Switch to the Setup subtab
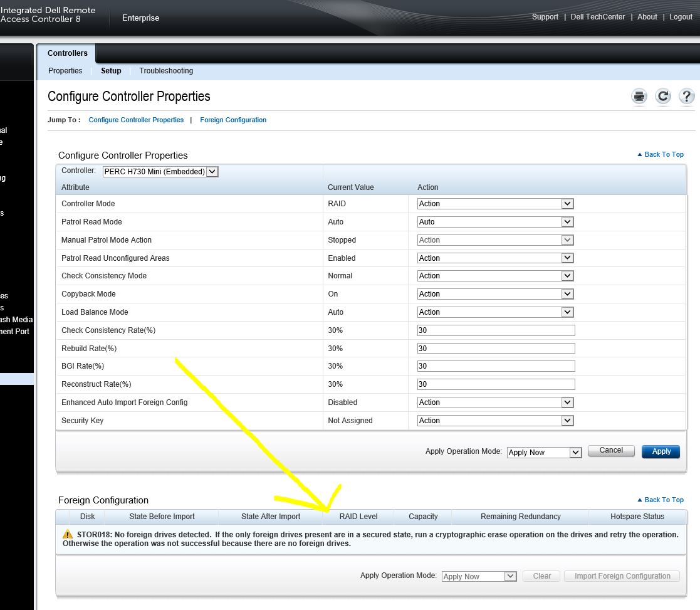The image size is (700, 610). point(111,71)
